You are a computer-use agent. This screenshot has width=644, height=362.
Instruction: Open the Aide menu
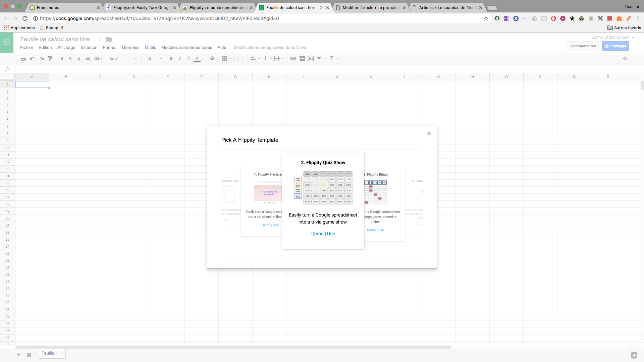tap(222, 48)
